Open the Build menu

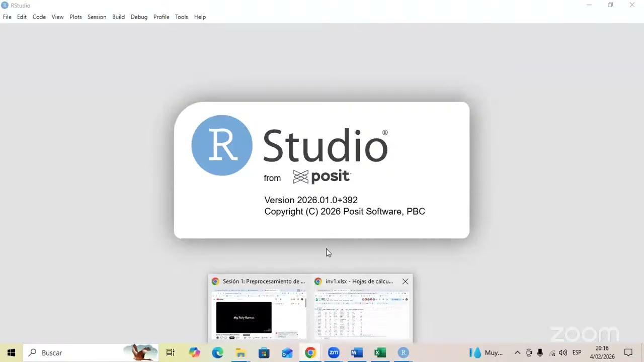pos(118,17)
